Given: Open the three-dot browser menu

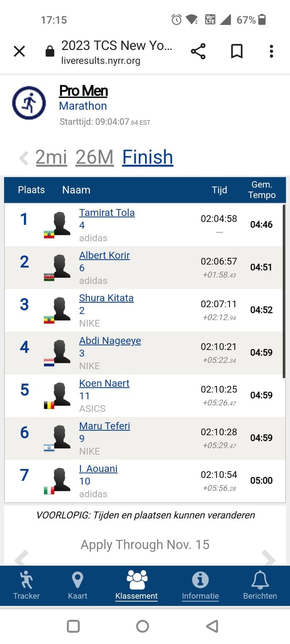Looking at the screenshot, I should click(x=271, y=51).
